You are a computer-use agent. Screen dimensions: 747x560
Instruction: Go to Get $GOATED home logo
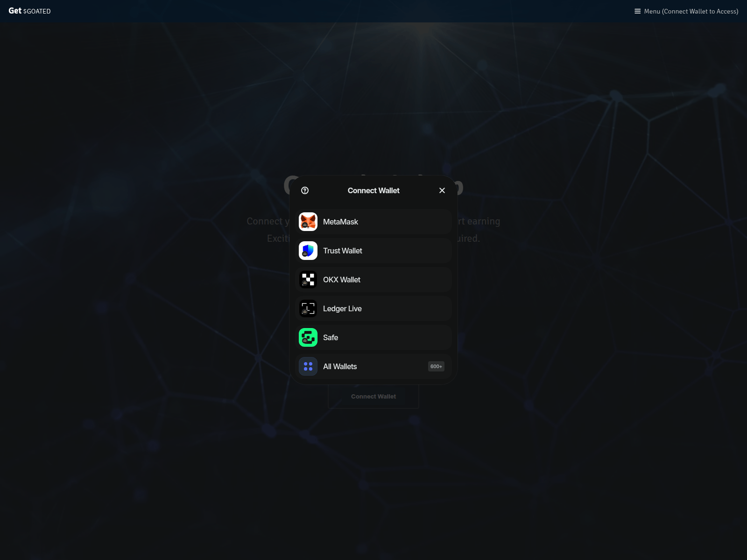29,11
